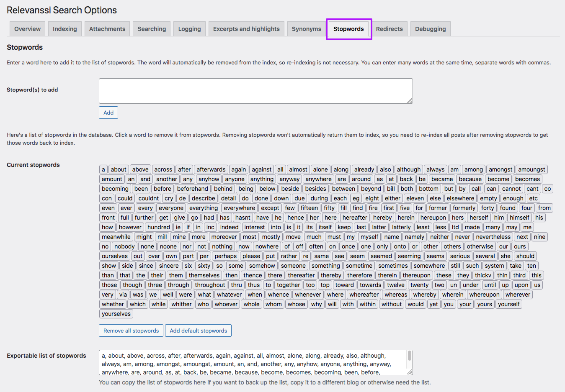The height and width of the screenshot is (392, 565).
Task: Remove the stopword 'together'
Action: coord(288,285)
